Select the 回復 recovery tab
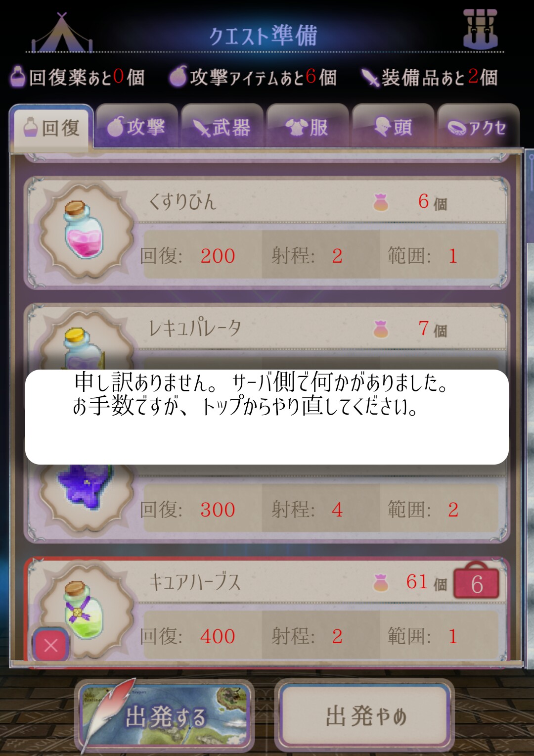 (x=51, y=128)
